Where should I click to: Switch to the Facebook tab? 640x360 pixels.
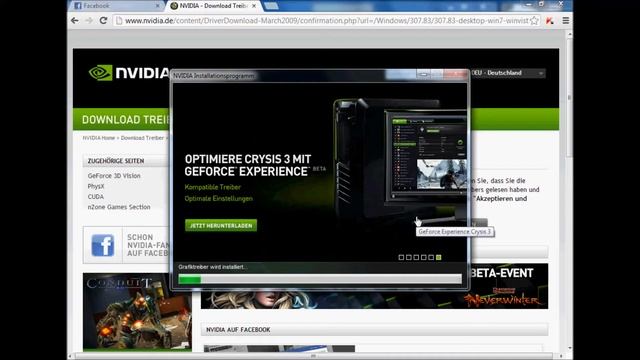point(116,6)
